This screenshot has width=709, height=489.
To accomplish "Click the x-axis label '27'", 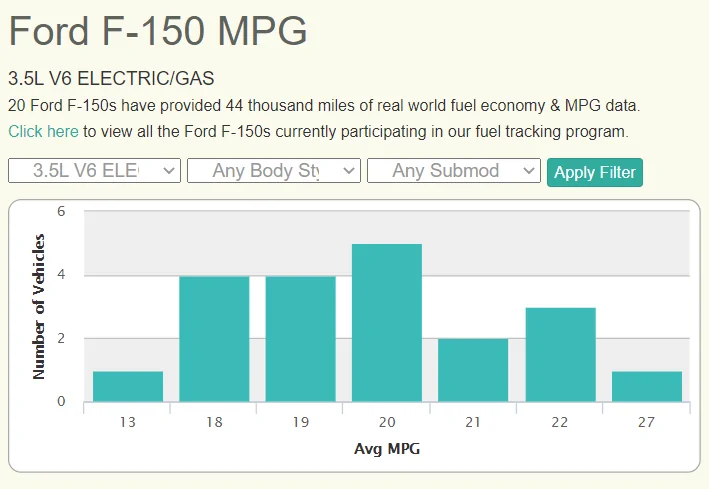I will coord(646,422).
